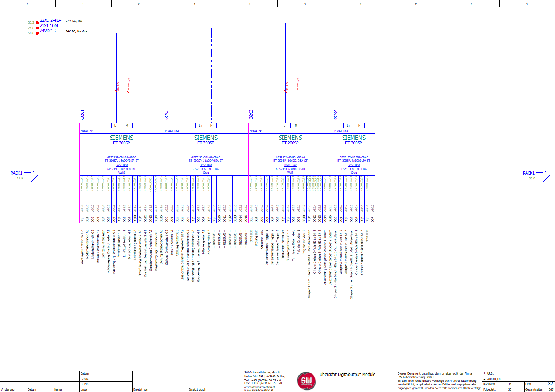Screen dimensions: 555x392
Task: Click the 'Turmlampe Extern Rot' output label
Action: pyautogui.click(x=283, y=244)
